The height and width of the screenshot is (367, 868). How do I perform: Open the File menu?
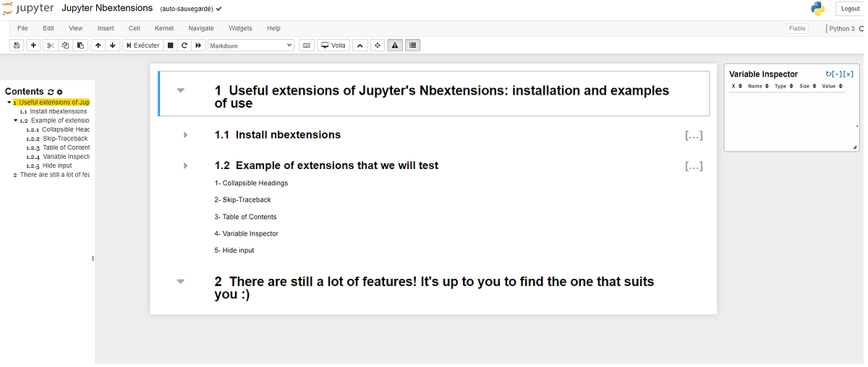(x=22, y=28)
